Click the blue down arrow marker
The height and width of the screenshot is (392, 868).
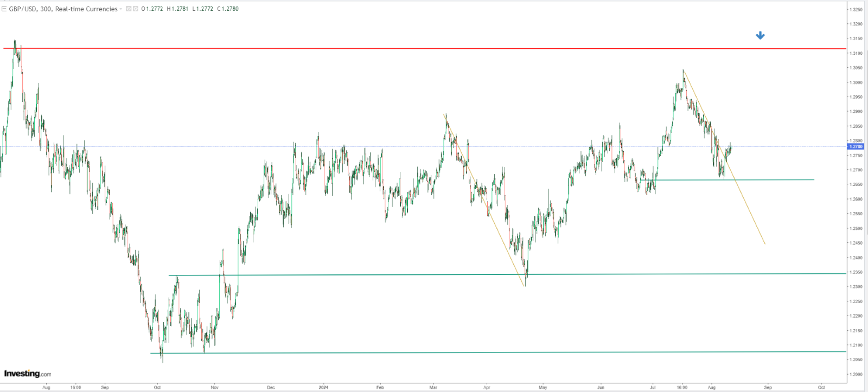(760, 36)
